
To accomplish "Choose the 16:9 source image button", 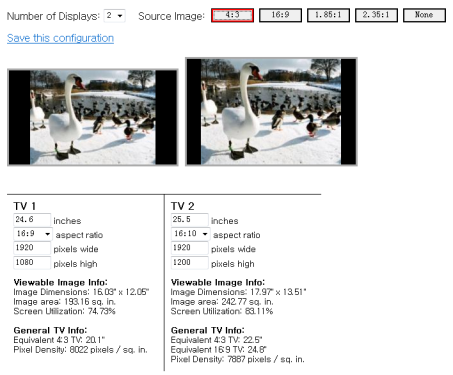I will point(280,15).
